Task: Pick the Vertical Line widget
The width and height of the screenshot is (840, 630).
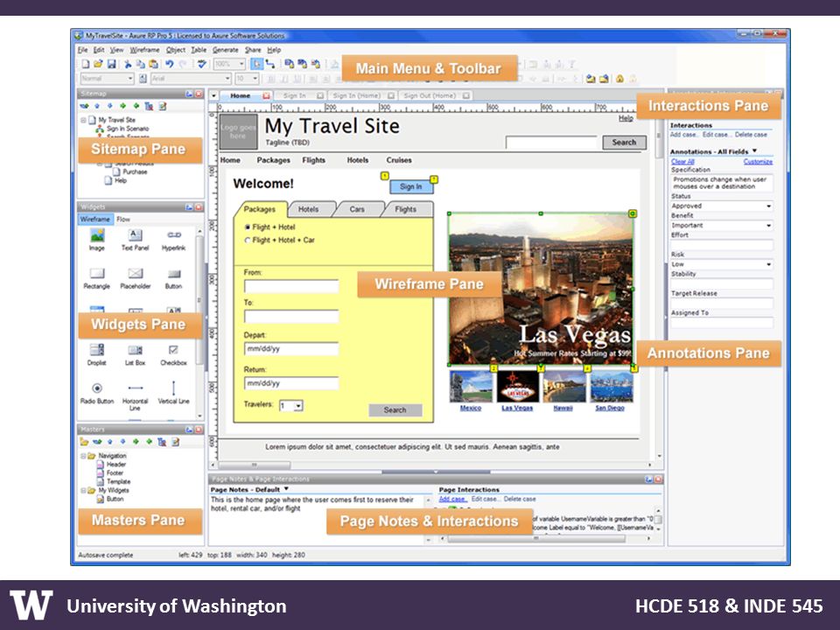Action: click(173, 393)
